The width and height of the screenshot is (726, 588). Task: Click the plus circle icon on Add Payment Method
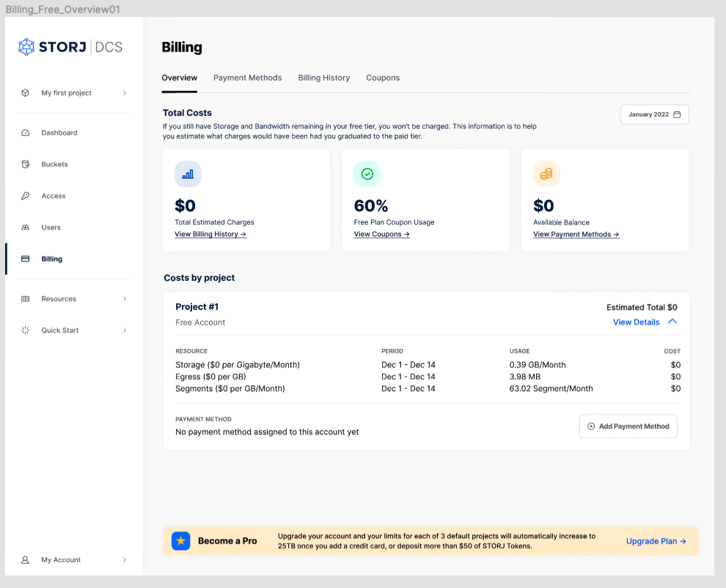[x=591, y=427]
